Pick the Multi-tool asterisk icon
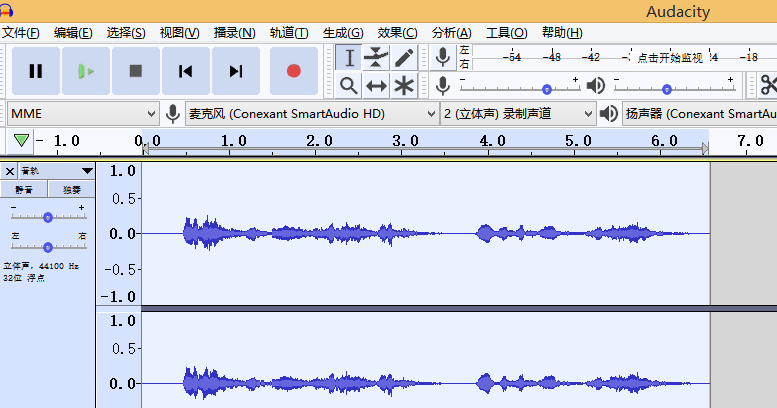Screen dimensions: 777x408 pos(404,85)
